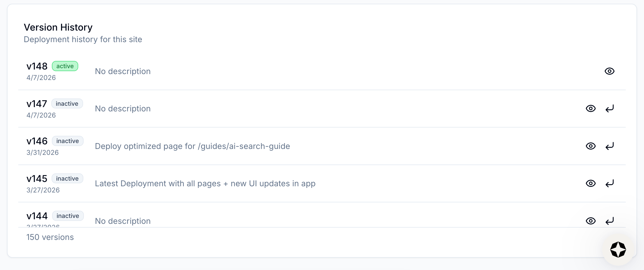The height and width of the screenshot is (270, 644).
Task: Preview version v146 deployment
Action: pos(591,146)
